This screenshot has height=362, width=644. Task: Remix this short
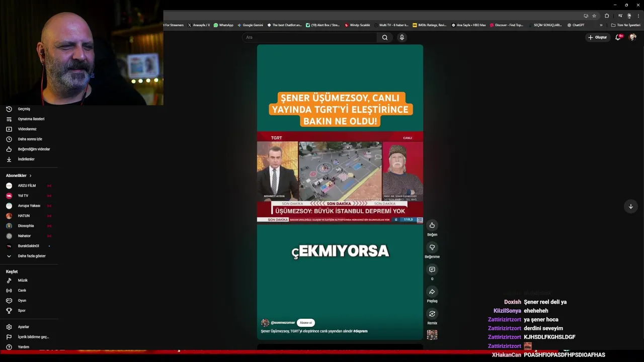pyautogui.click(x=432, y=314)
